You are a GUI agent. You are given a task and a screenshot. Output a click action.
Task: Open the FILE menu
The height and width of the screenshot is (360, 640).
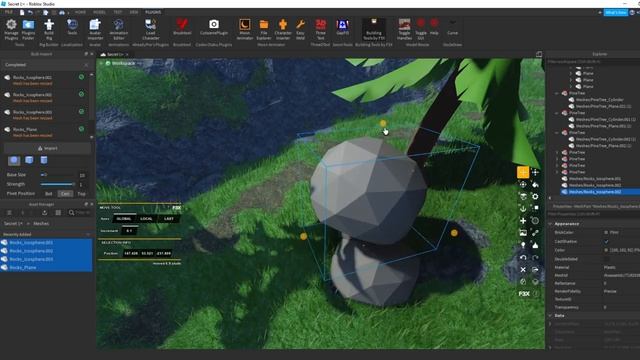[9, 12]
